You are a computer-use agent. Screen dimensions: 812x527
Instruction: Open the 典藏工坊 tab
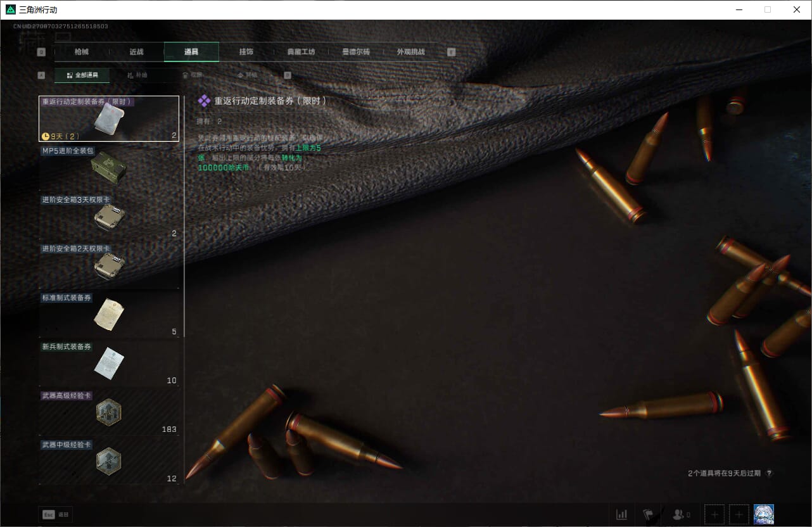click(x=301, y=52)
